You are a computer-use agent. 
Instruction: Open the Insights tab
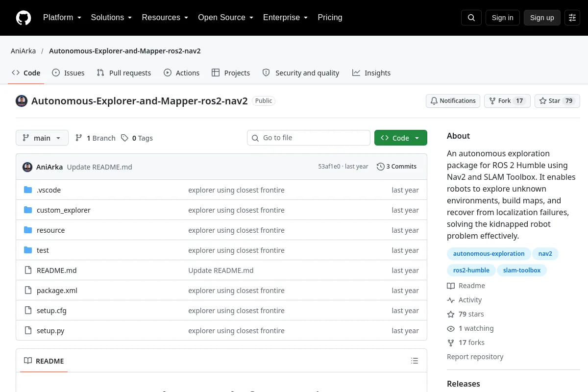[x=371, y=73]
